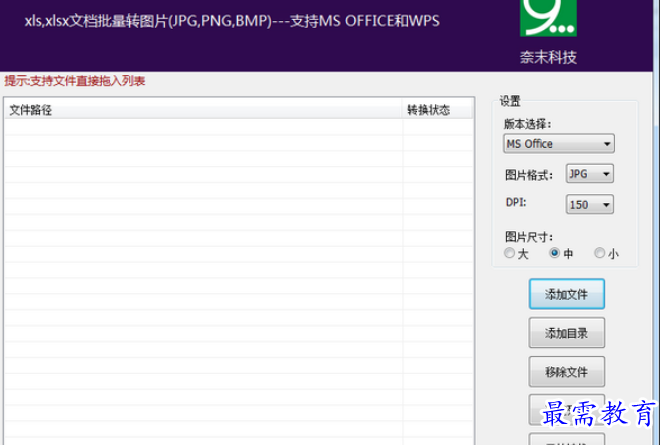The width and height of the screenshot is (664, 445).
Task: Open the 图片格式 JPG dropdown
Action: 589,174
